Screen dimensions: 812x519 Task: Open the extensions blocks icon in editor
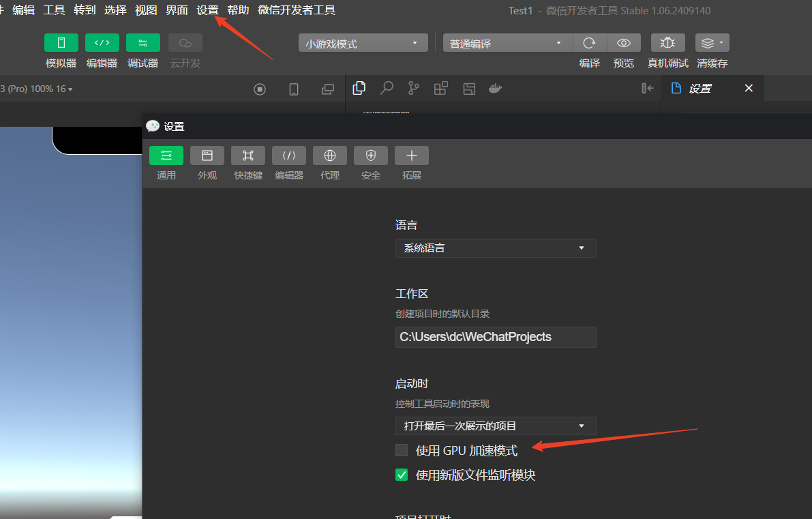440,89
